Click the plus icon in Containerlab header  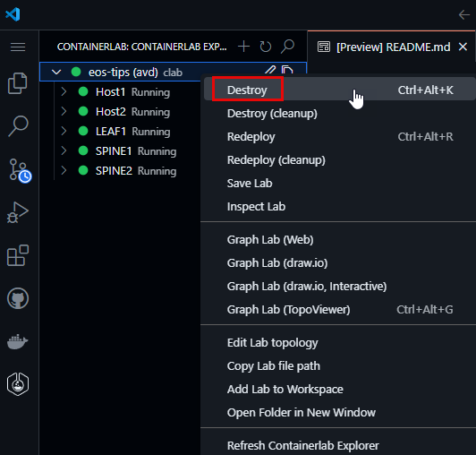click(x=243, y=47)
